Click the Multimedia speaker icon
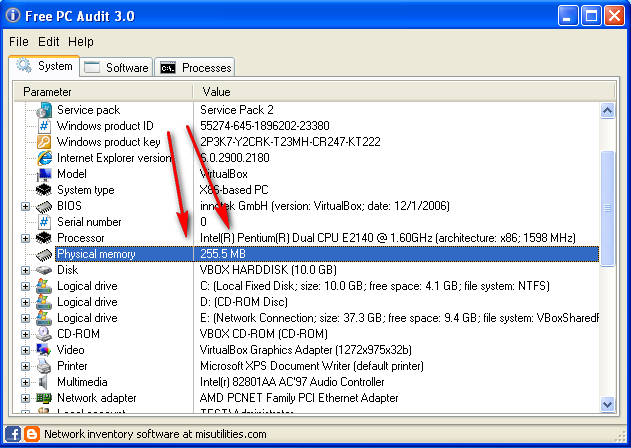The image size is (631, 448). tap(43, 382)
